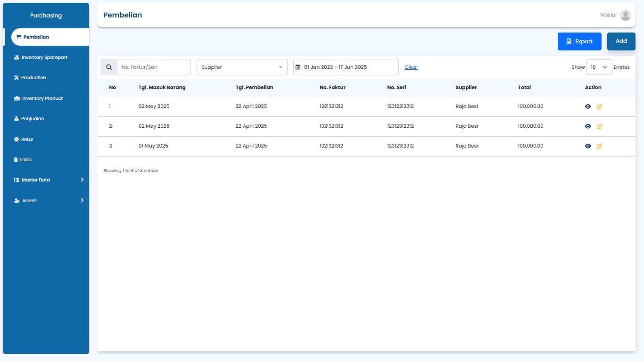Open the Production module
The width and height of the screenshot is (644, 362).
click(33, 77)
